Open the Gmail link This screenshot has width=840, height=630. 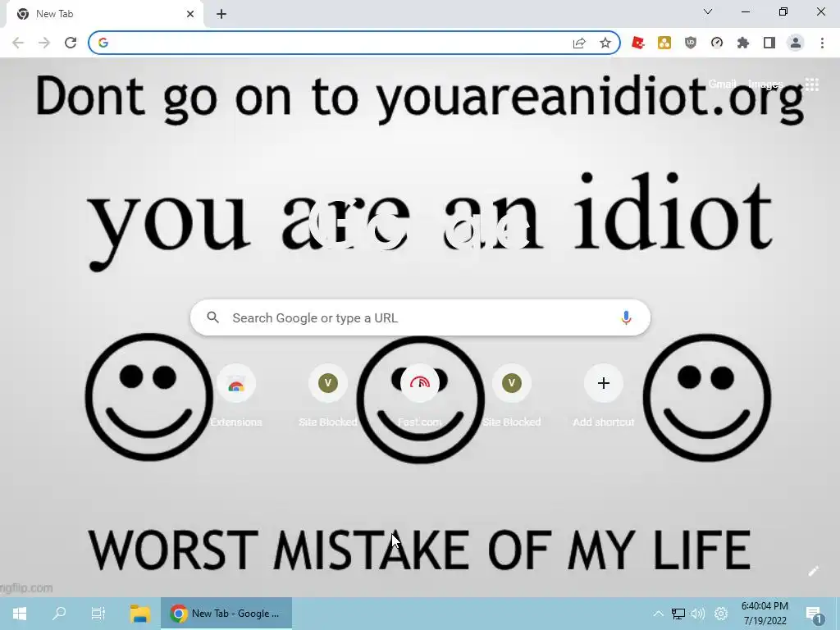tap(722, 84)
